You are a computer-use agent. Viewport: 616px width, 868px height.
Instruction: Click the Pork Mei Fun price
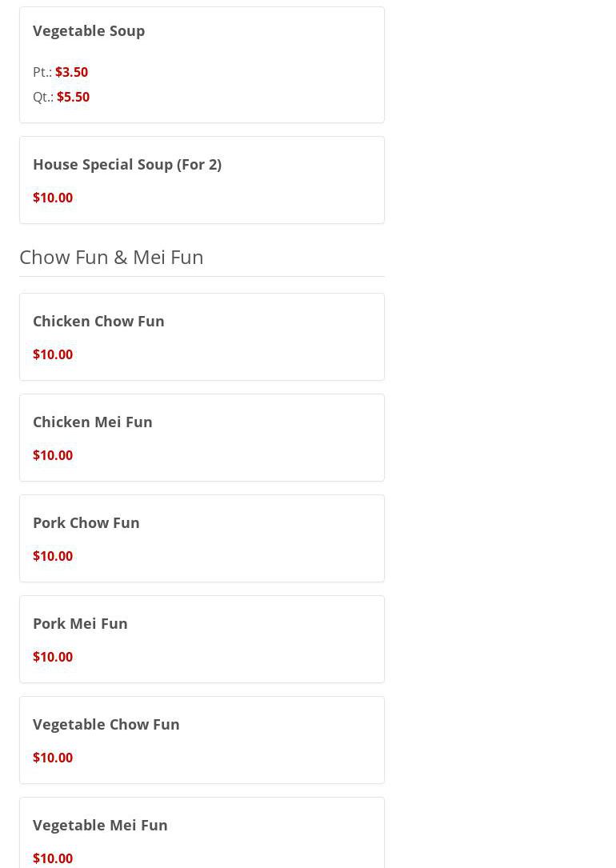point(53,657)
